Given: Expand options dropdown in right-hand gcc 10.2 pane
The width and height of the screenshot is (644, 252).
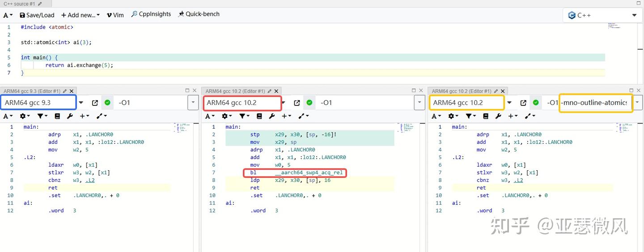Looking at the screenshot, I should 637,103.
